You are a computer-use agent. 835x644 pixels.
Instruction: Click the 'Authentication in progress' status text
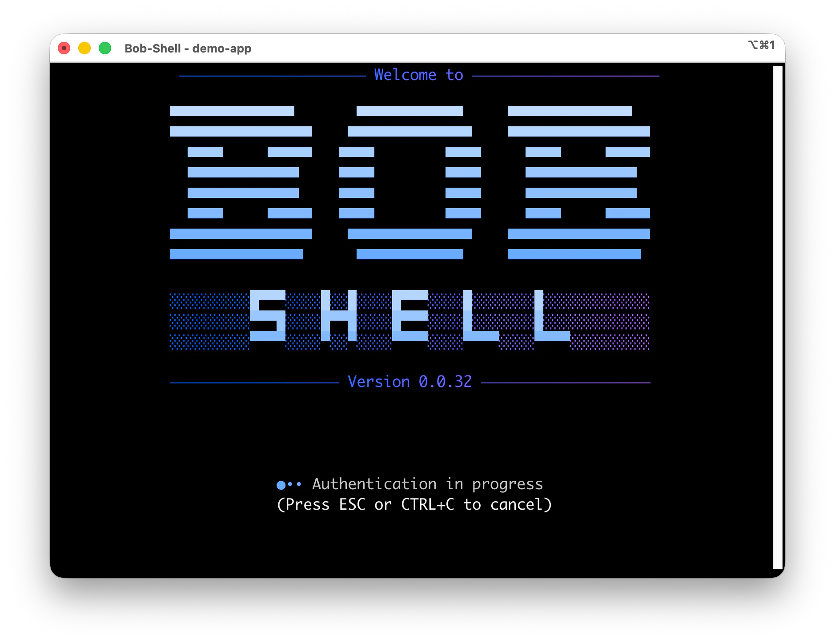pyautogui.click(x=427, y=484)
